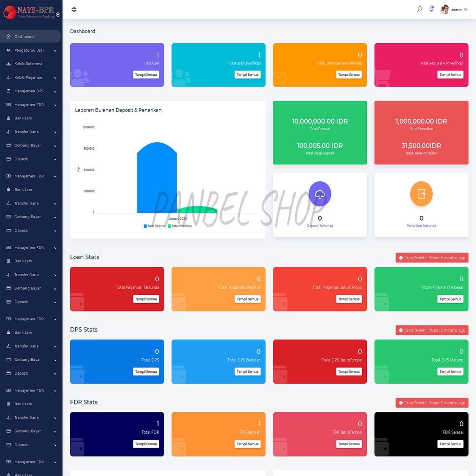476x476 pixels.
Task: Open the Pengaturan User menu
Action: [30, 50]
